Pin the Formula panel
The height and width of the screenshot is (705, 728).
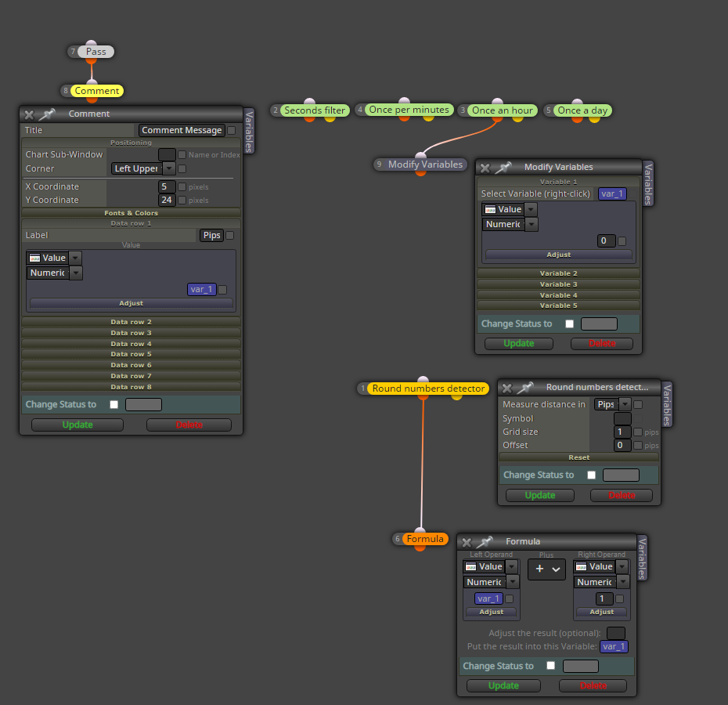pyautogui.click(x=485, y=542)
